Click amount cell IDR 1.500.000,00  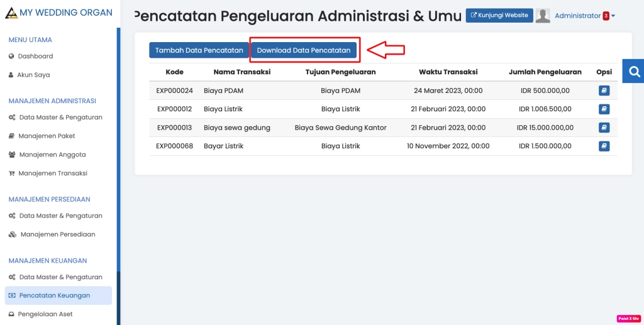click(545, 146)
